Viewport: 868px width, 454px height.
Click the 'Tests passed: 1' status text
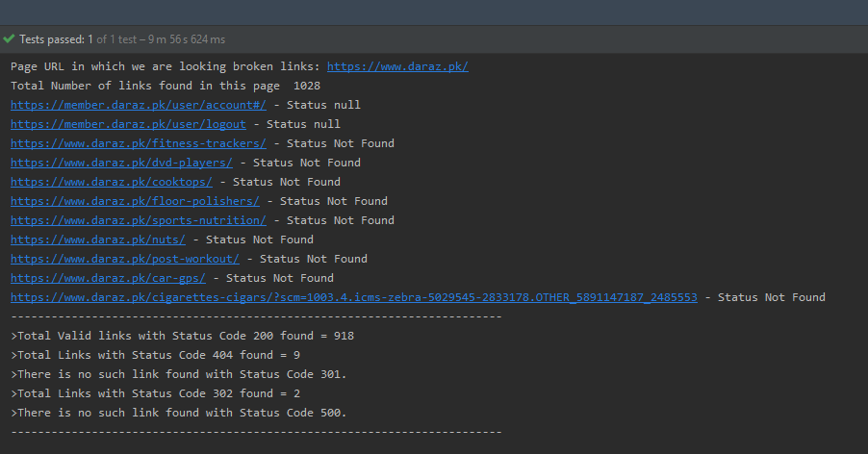point(56,39)
